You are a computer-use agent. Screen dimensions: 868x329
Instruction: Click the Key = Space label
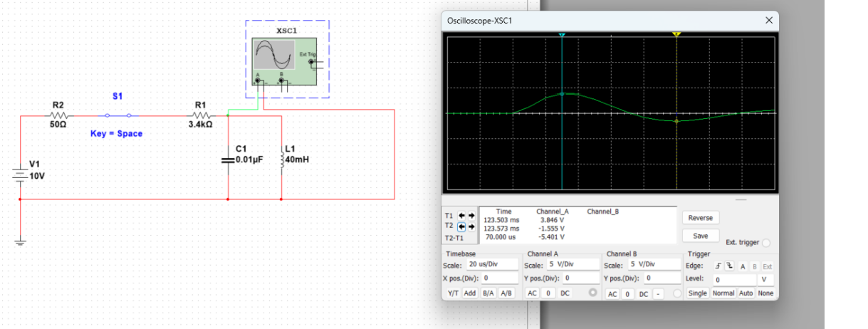point(116,133)
